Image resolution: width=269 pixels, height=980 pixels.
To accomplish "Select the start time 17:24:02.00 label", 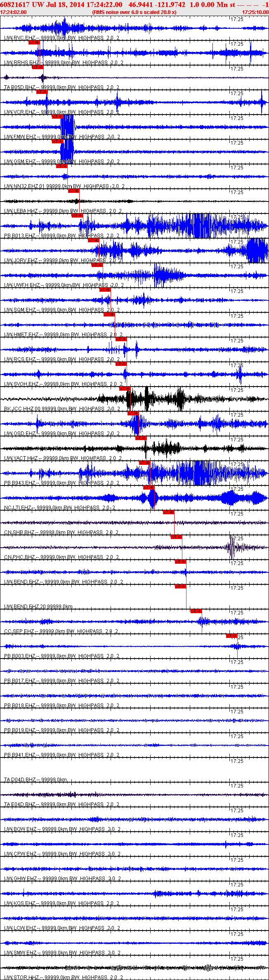I will click(14, 12).
